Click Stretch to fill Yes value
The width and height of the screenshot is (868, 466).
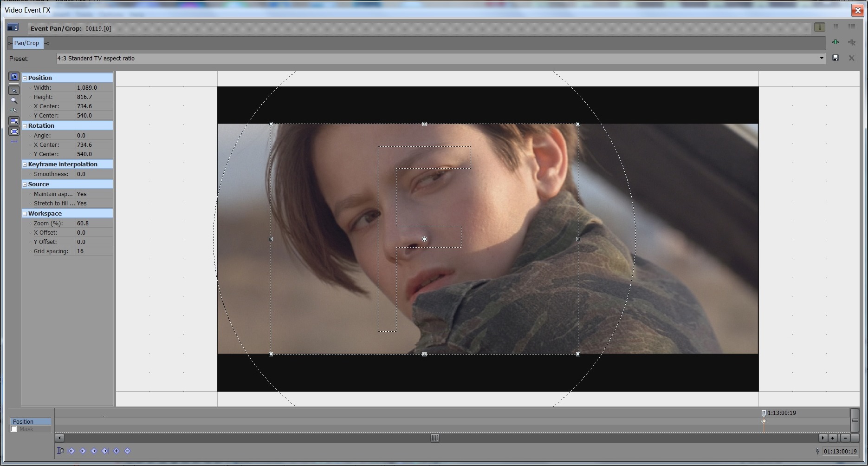[94, 203]
